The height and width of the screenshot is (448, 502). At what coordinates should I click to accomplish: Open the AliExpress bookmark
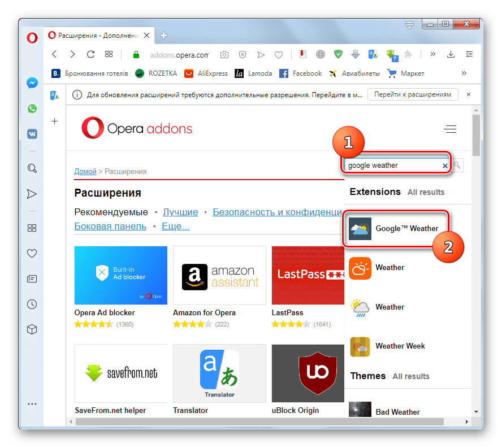tap(206, 73)
